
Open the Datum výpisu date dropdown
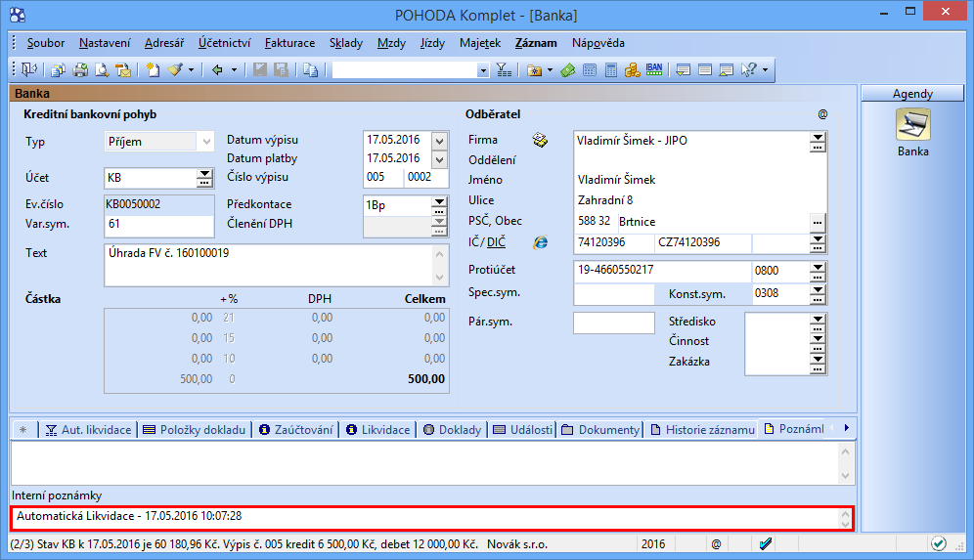[x=439, y=141]
